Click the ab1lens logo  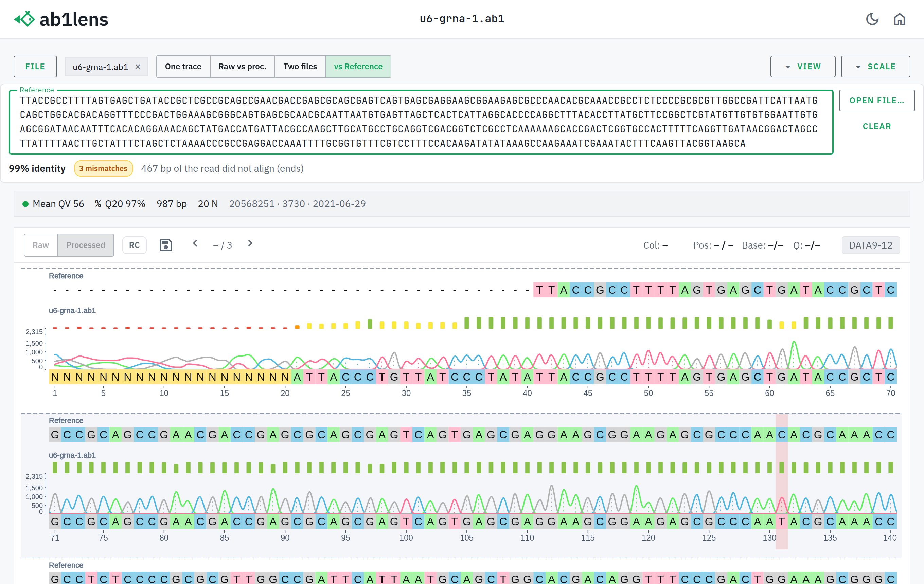(61, 19)
